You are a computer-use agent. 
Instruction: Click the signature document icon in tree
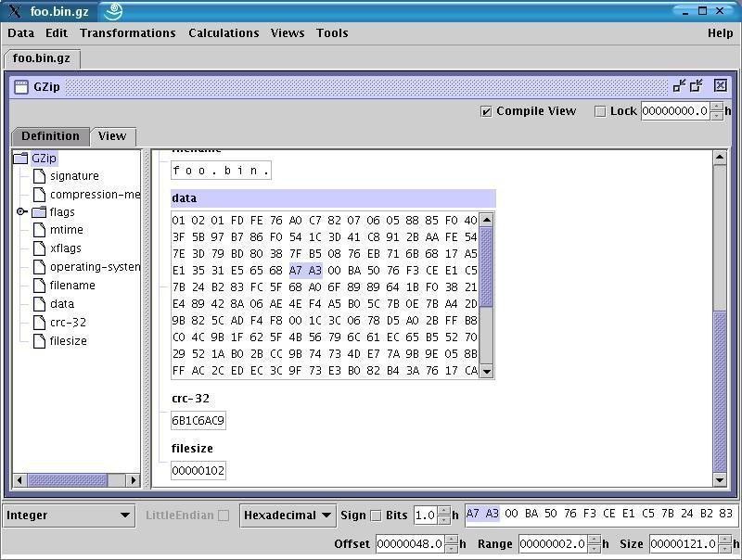pos(40,176)
